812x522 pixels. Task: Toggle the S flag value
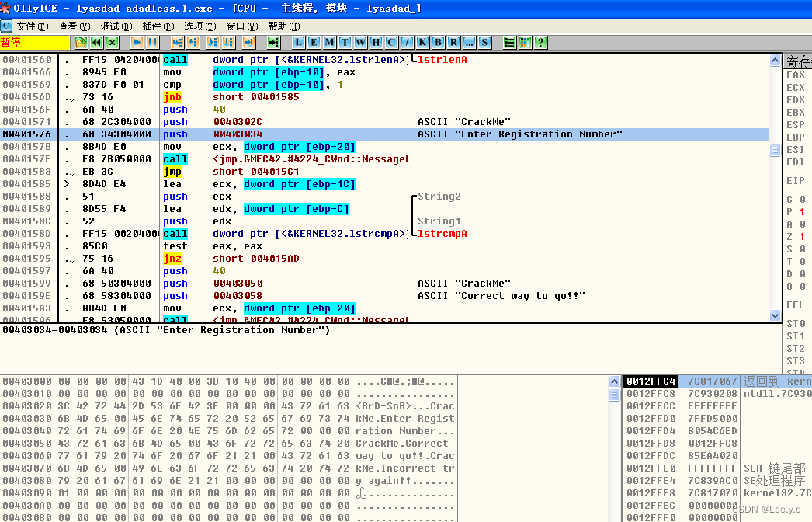[802, 249]
